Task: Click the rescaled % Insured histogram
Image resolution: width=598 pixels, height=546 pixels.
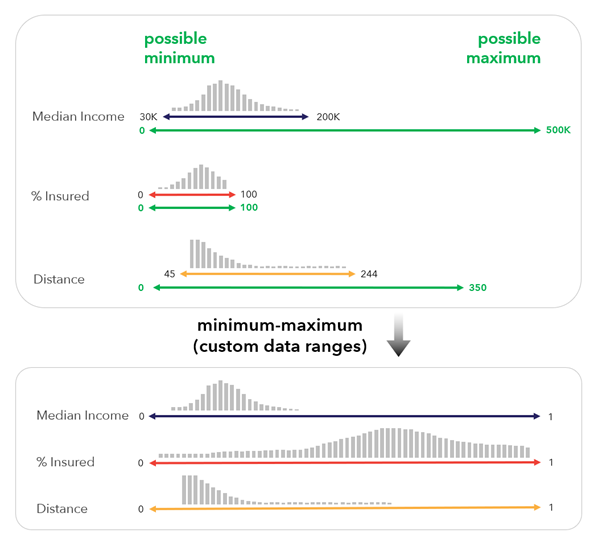Action: coord(344,443)
